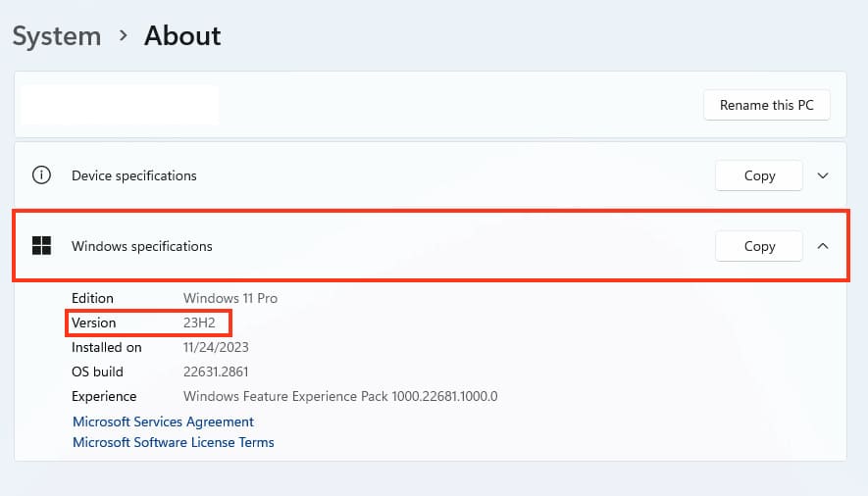Screen dimensions: 868x496
Task: Click the Device specifications info icon
Action: tap(41, 175)
